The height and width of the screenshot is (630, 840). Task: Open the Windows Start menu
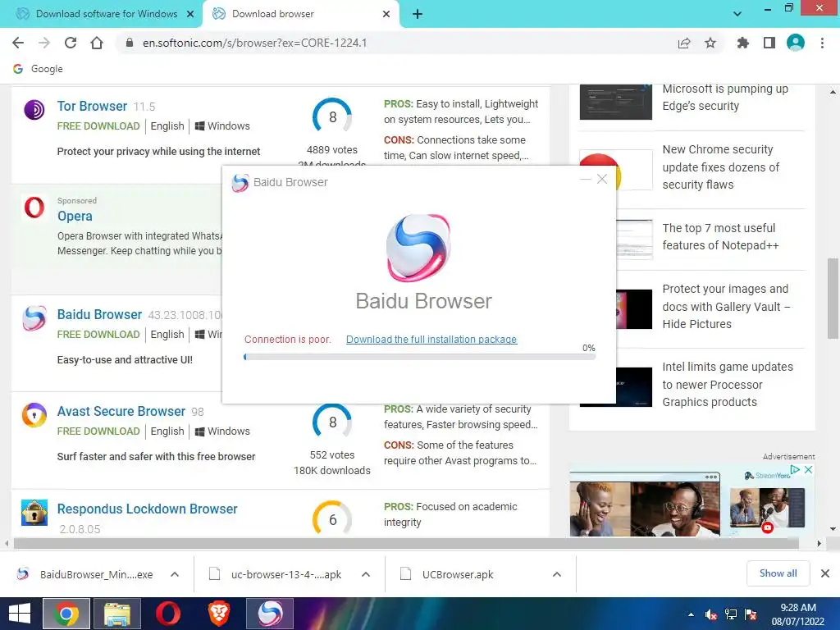(20, 614)
